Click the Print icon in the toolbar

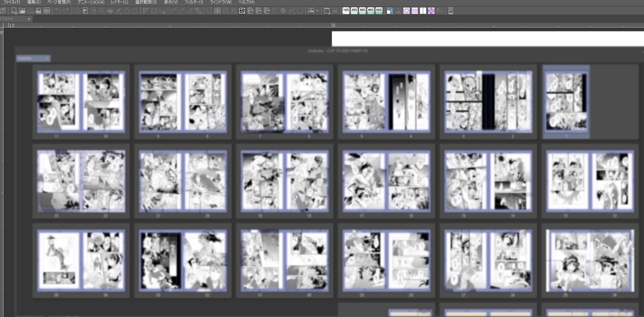pyautogui.click(x=39, y=11)
